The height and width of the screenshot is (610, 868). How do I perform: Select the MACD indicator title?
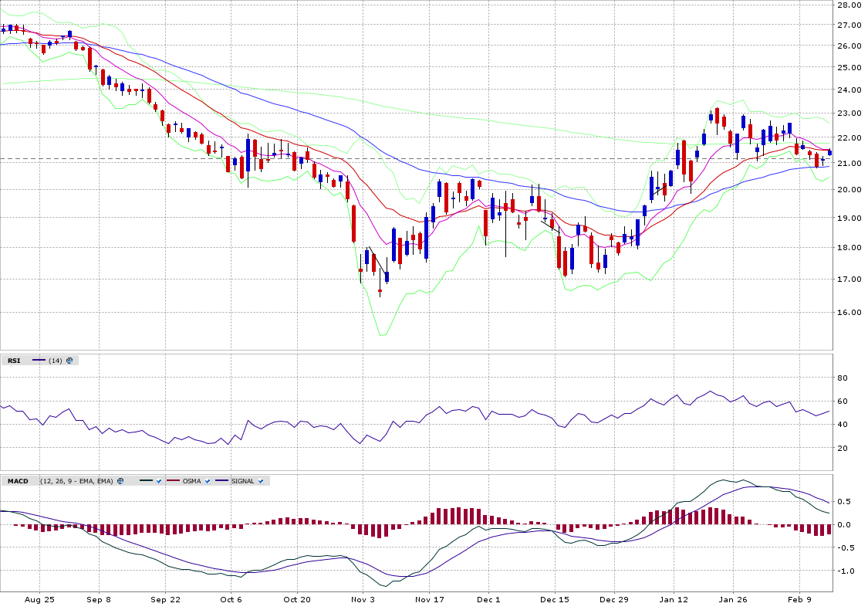point(17,481)
